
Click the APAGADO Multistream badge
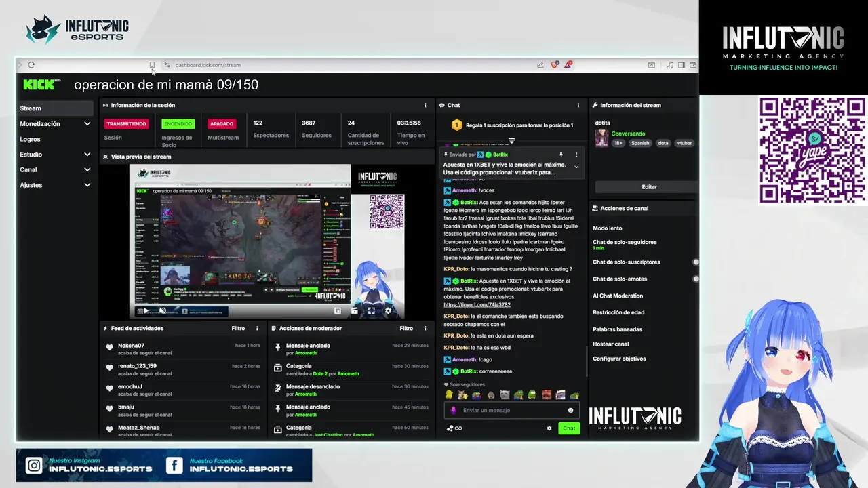(222, 124)
